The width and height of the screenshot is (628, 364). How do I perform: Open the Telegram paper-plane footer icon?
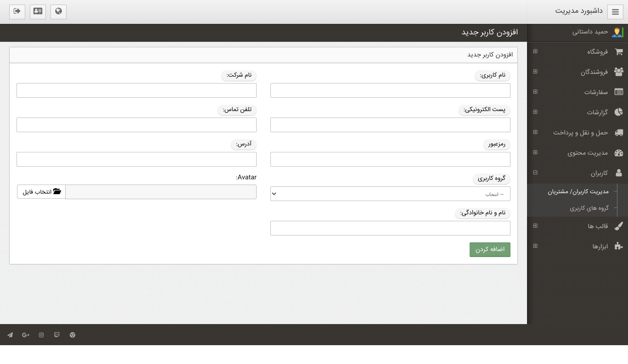(x=10, y=335)
